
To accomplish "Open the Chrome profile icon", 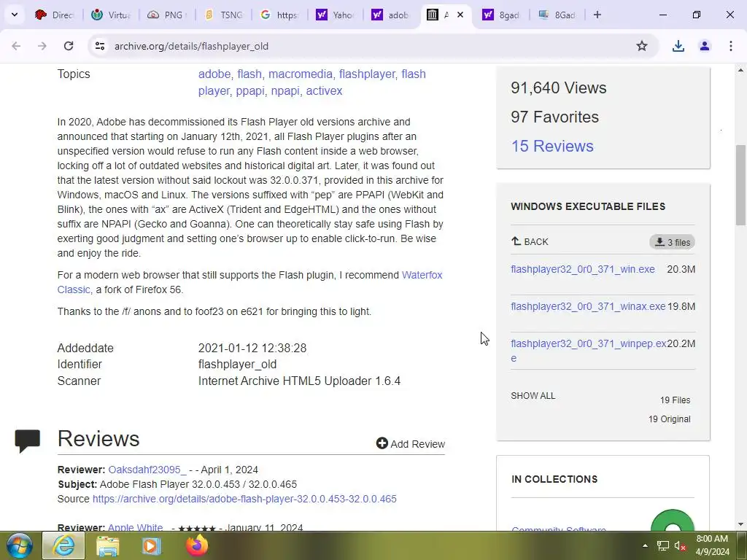I will point(705,46).
